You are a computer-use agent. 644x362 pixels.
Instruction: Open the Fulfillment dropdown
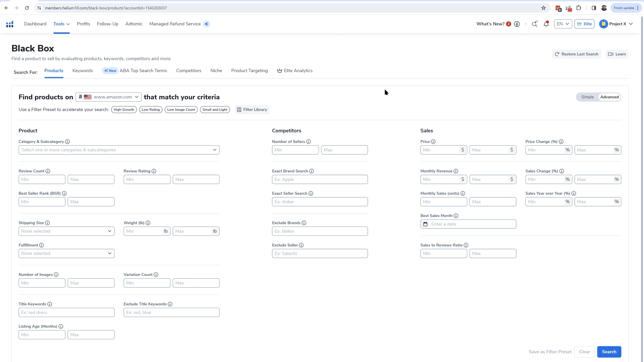(66, 253)
